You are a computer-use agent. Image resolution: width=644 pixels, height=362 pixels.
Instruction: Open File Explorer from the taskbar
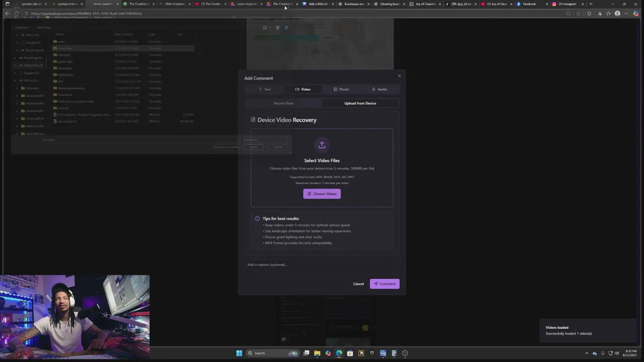pos(317,353)
